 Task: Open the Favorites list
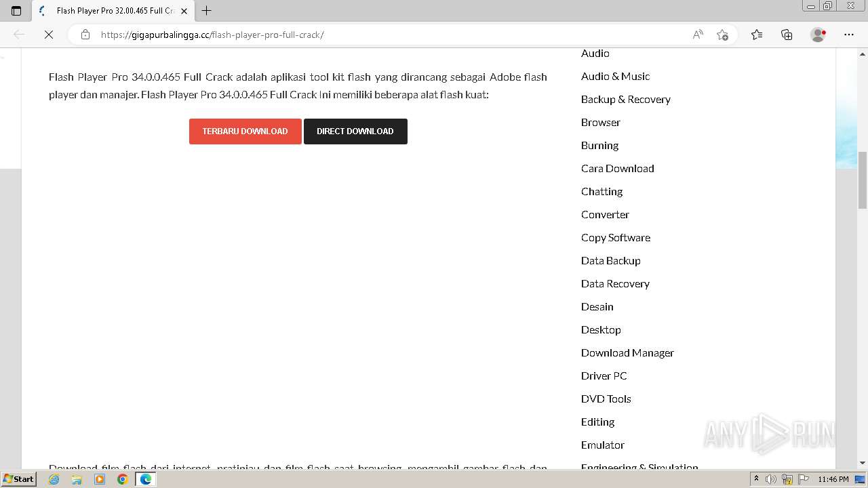point(757,35)
